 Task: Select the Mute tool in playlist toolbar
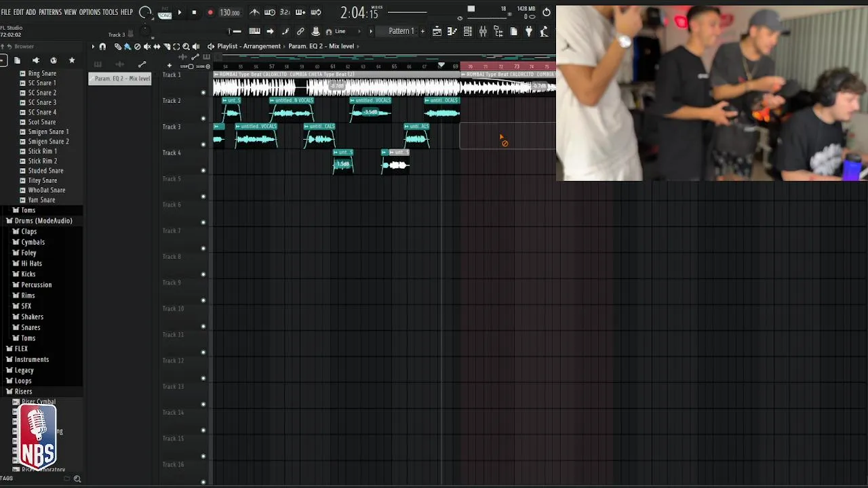click(x=147, y=46)
